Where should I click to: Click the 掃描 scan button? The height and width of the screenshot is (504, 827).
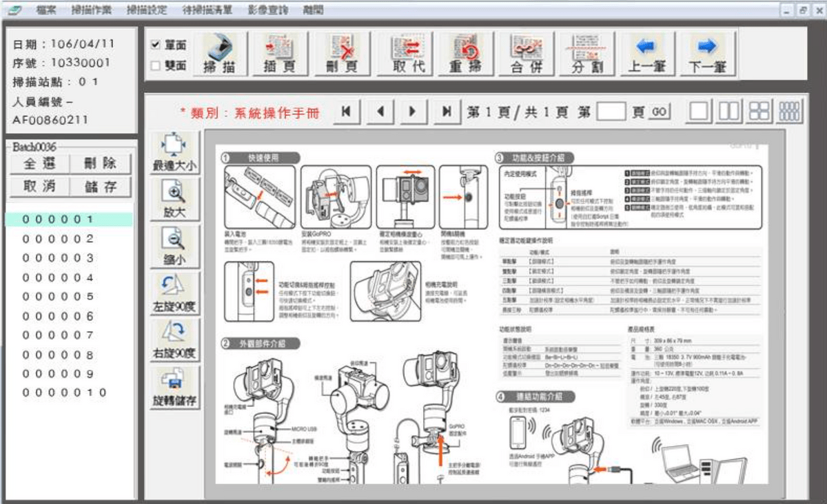219,54
